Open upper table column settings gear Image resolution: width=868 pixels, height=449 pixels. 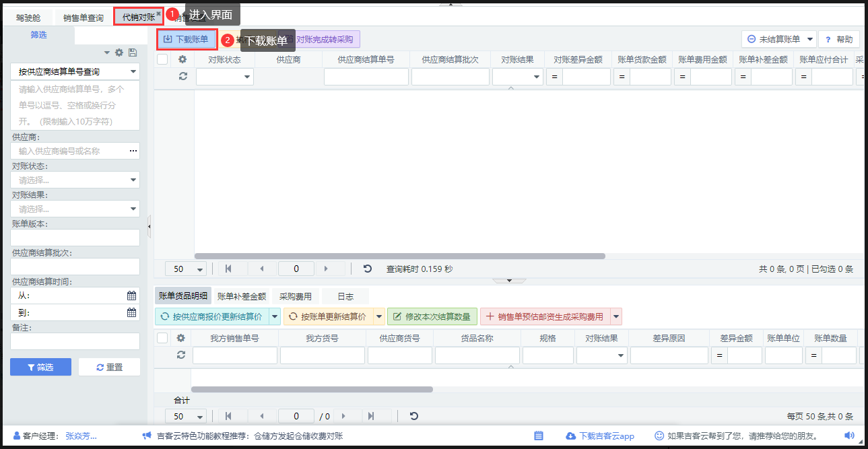[x=182, y=59]
